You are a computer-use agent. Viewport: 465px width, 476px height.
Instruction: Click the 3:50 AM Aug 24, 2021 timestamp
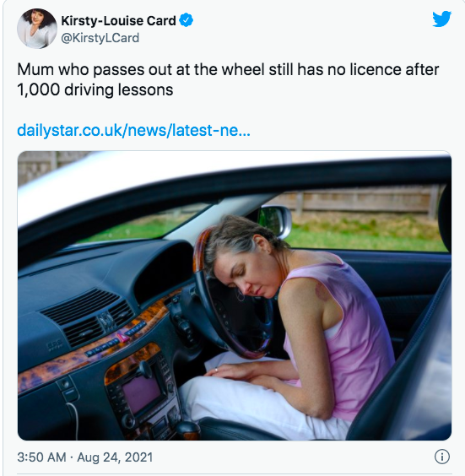coord(85,457)
